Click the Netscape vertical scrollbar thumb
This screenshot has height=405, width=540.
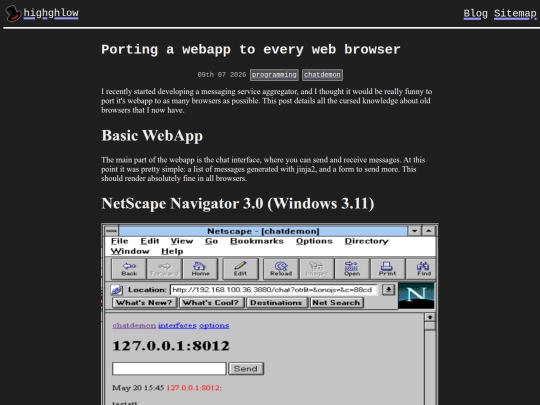coord(430,326)
